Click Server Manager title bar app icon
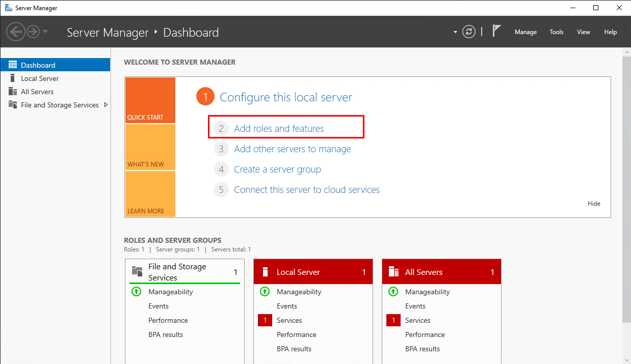This screenshot has width=631, height=364. coord(8,8)
